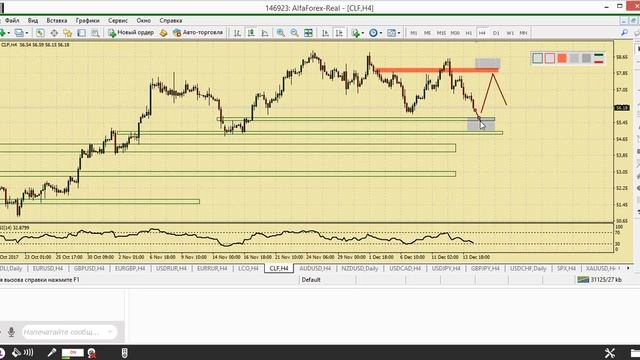
Task: Switch chart to candlesticks icon
Action: tap(251, 33)
